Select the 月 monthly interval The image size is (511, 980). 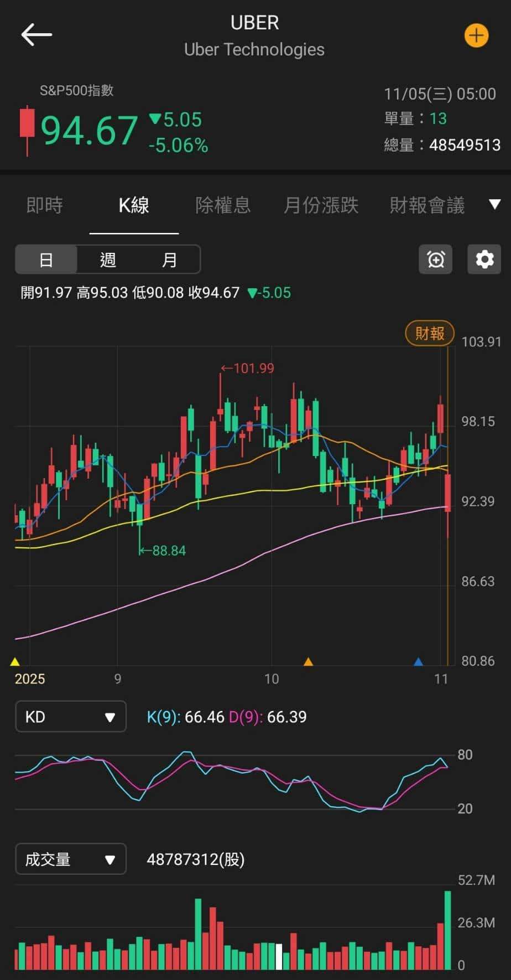click(169, 260)
